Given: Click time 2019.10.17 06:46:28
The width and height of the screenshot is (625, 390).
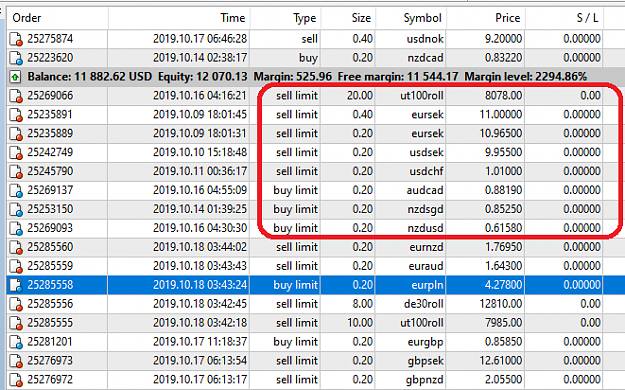Looking at the screenshot, I should [x=200, y=39].
